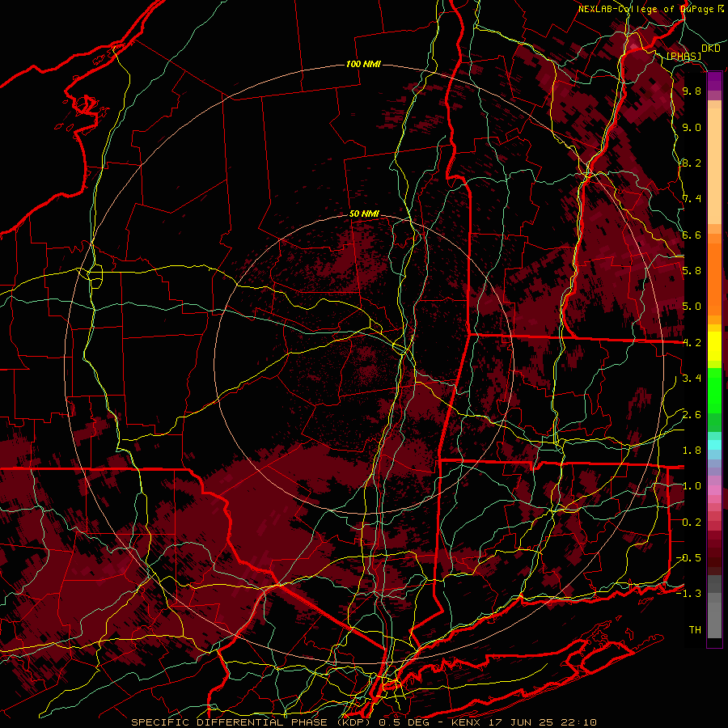728x728 pixels.
Task: Click the 4.2 scale value
Action: coord(692,343)
